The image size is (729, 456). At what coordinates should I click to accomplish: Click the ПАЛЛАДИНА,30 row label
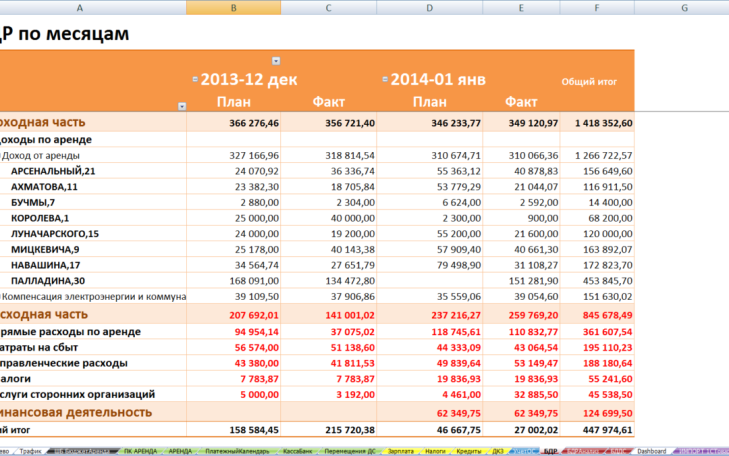48,281
